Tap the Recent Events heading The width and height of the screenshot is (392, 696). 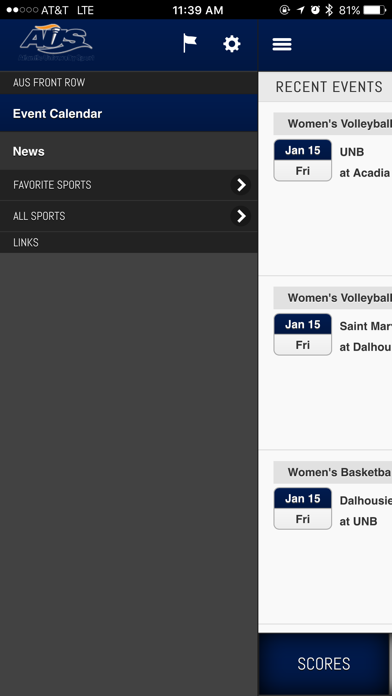click(329, 87)
